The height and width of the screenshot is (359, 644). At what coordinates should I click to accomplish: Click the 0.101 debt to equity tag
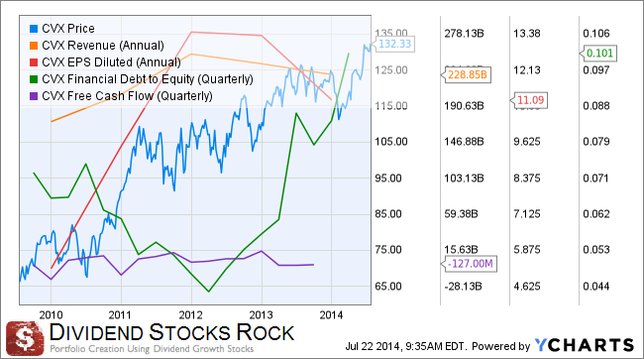pyautogui.click(x=598, y=53)
